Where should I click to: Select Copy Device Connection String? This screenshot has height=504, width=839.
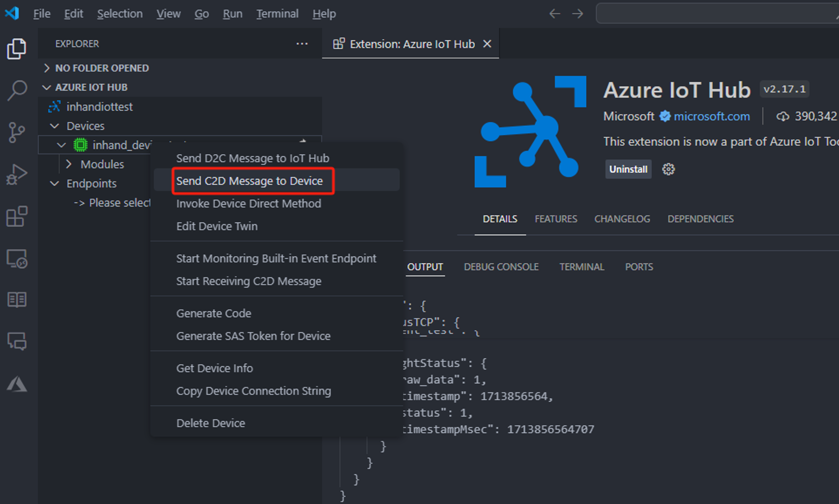253,391
